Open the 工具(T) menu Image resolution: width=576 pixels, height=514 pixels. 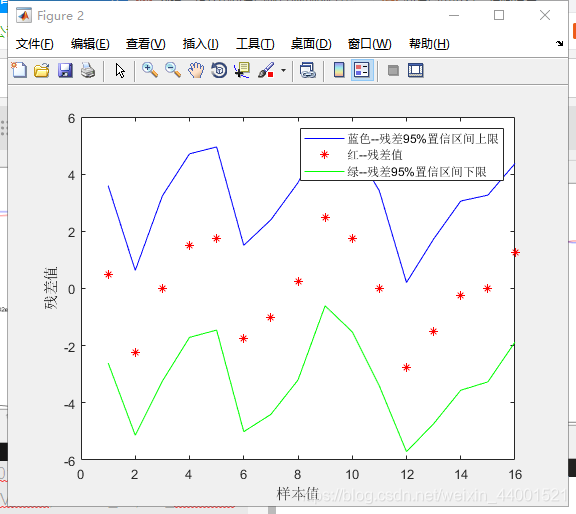coord(255,44)
